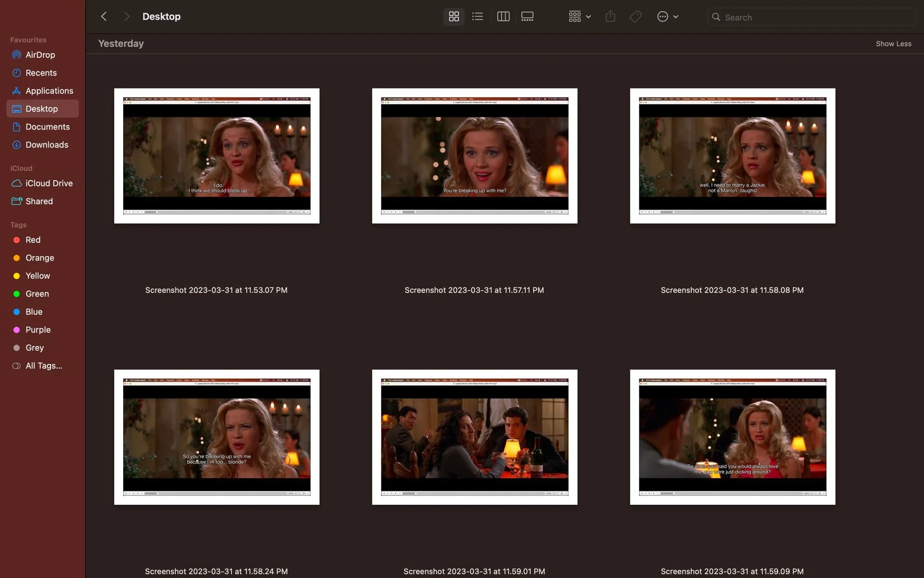The height and width of the screenshot is (578, 924).
Task: Switch to list view
Action: [x=478, y=17]
